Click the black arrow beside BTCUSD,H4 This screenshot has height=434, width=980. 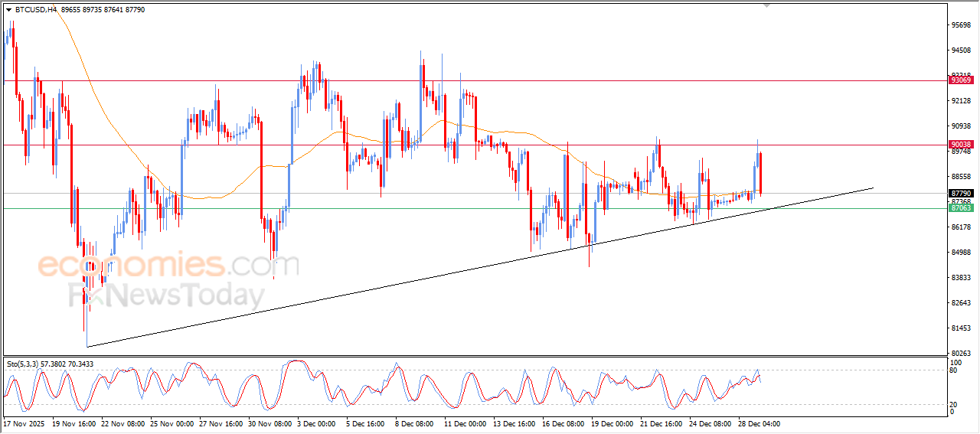(x=8, y=10)
